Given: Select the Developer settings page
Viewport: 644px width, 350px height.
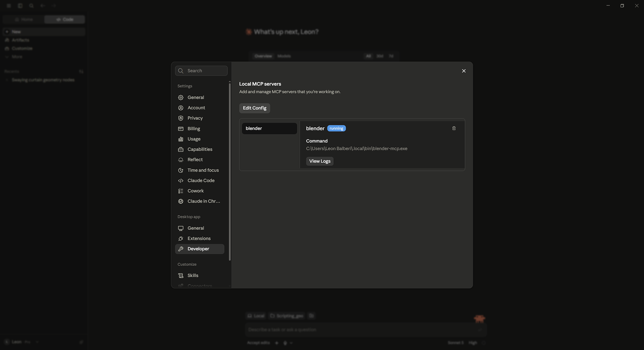Looking at the screenshot, I should click(x=200, y=249).
